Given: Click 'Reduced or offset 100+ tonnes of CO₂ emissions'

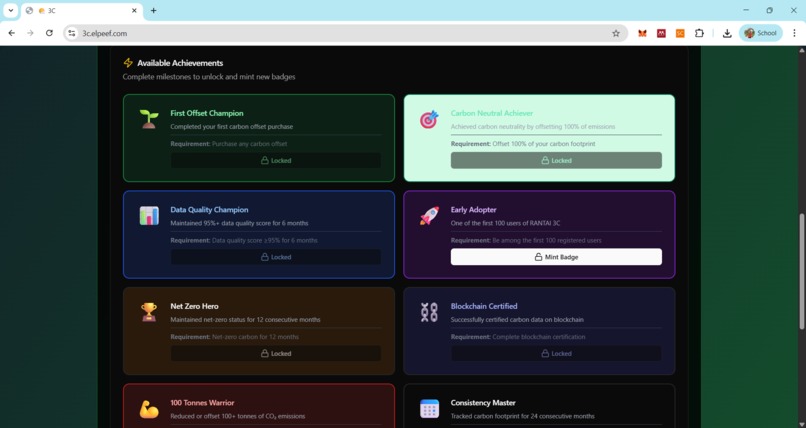Looking at the screenshot, I should pyautogui.click(x=237, y=416).
